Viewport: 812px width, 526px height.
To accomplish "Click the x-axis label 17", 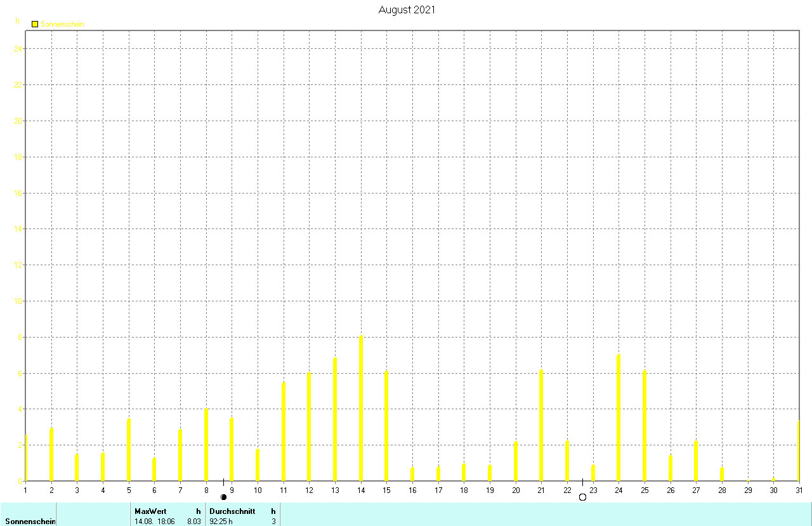I will pos(438,490).
